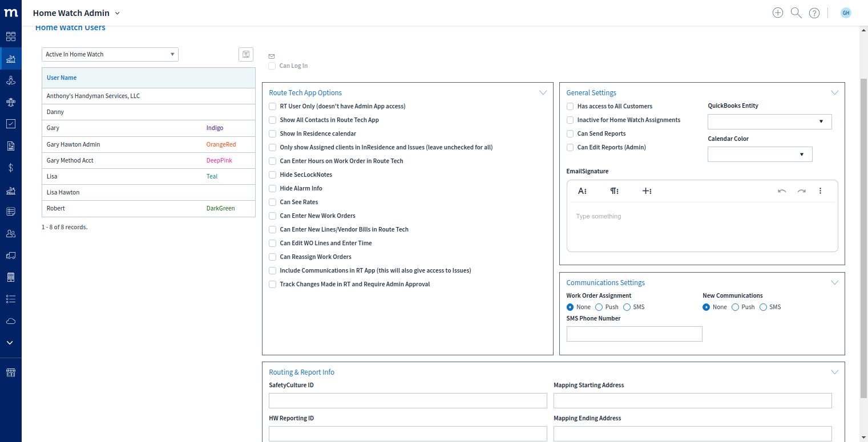The height and width of the screenshot is (442, 868).
Task: Open the GH user avatar menu
Action: pos(846,13)
